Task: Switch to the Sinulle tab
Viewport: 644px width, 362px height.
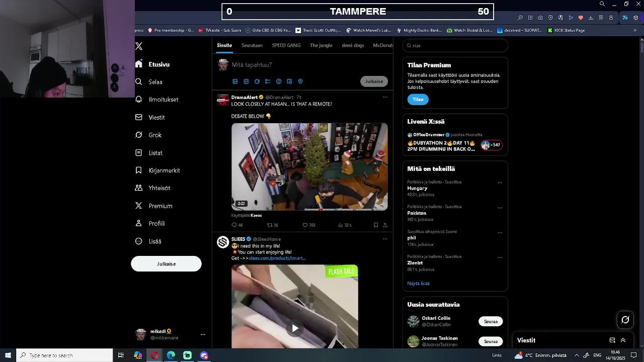Action: pyautogui.click(x=224, y=45)
